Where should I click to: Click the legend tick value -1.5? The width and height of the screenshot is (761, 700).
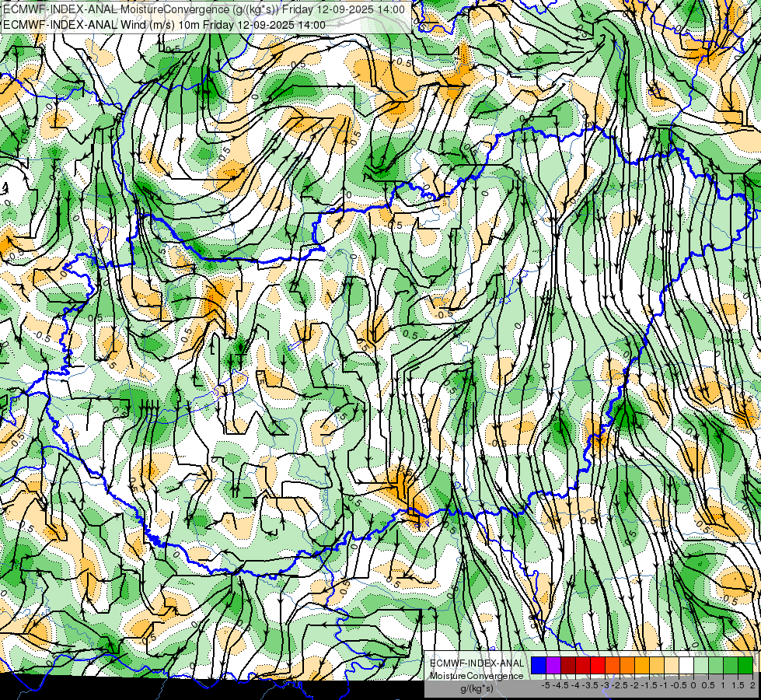649,685
